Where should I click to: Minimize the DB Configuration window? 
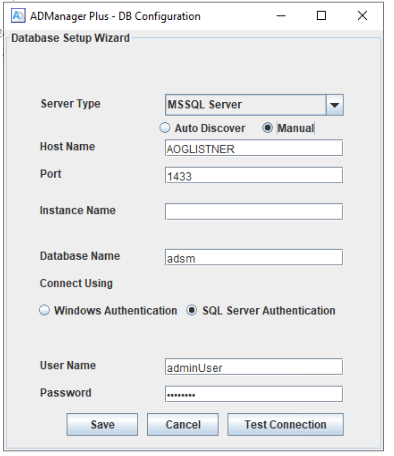[281, 16]
